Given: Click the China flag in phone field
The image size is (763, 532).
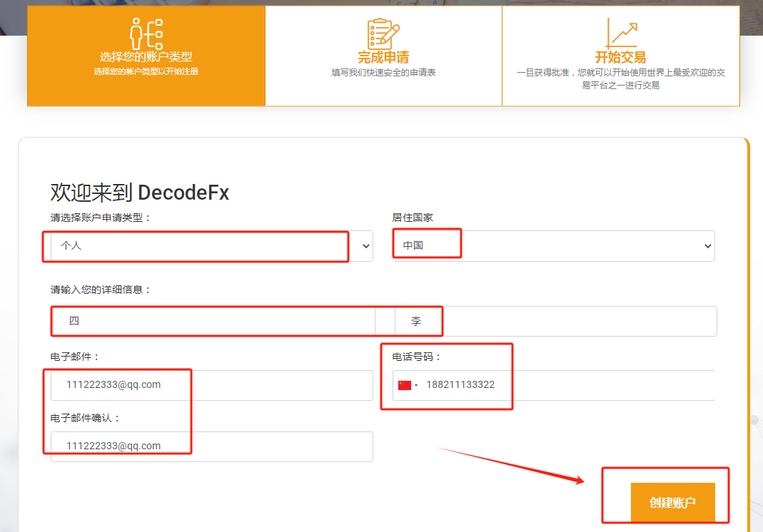Looking at the screenshot, I should tap(405, 385).
